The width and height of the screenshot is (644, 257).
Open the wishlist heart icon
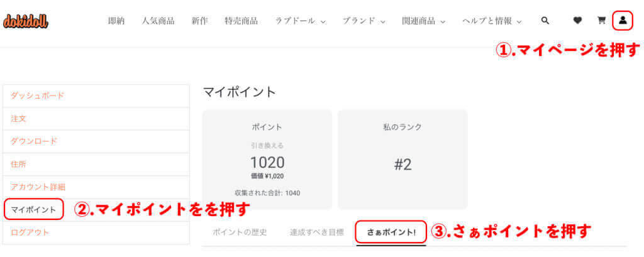(x=577, y=21)
